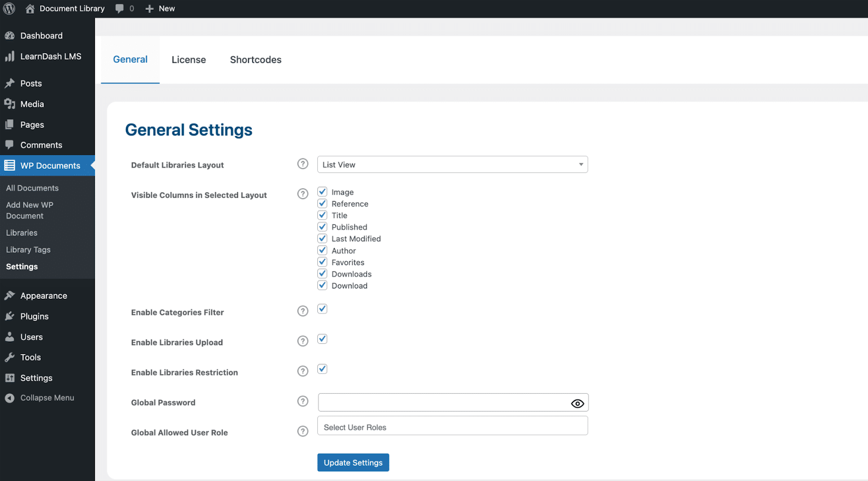The height and width of the screenshot is (481, 868).
Task: Switch to the Shortcodes tab
Action: pos(256,60)
